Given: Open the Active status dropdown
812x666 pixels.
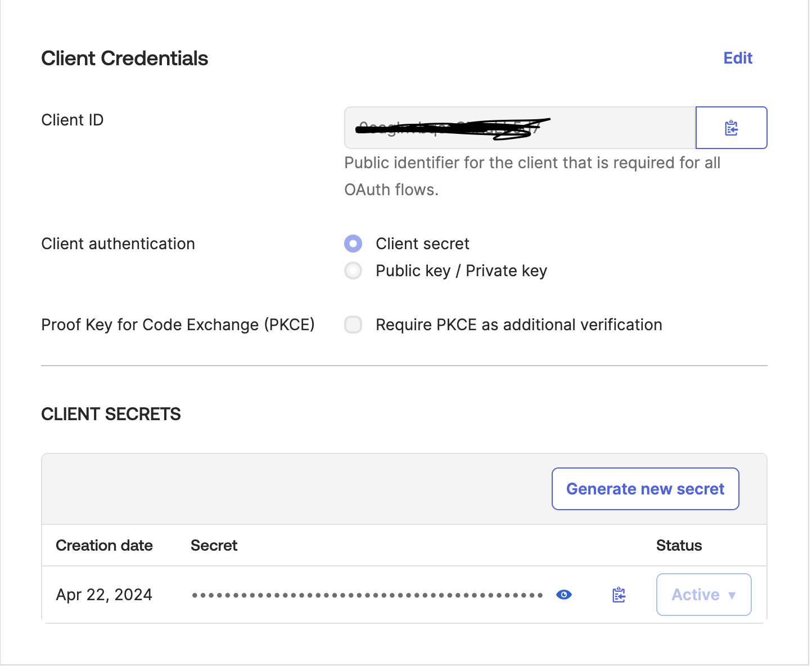Looking at the screenshot, I should 703,595.
